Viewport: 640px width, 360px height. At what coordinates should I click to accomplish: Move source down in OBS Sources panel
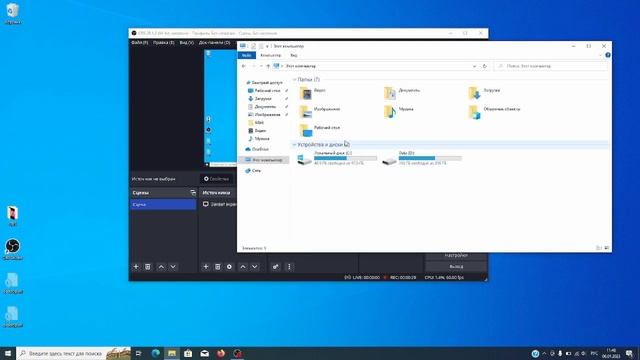click(255, 267)
